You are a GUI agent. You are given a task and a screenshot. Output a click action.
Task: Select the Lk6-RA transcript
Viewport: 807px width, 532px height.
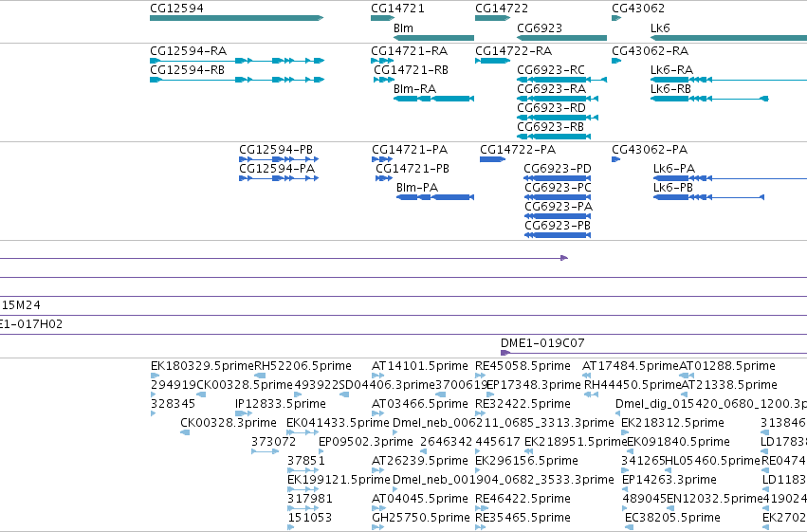[729, 80]
